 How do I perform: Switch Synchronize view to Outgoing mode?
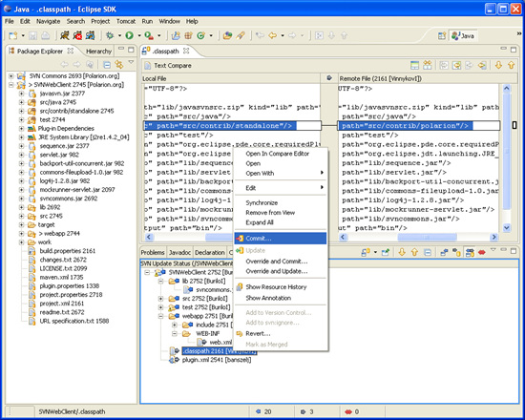coord(456,252)
